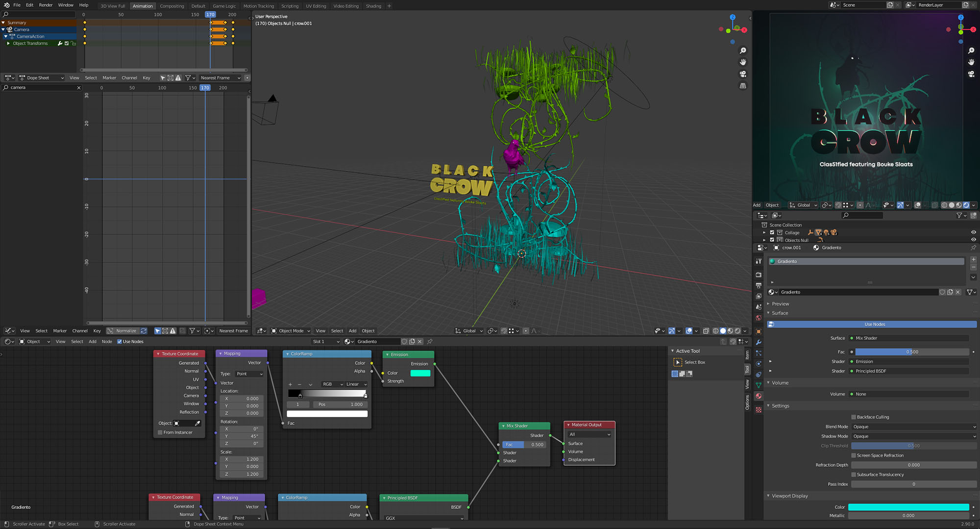Remove material slot with minus icon
The image size is (980, 529).
pos(973,267)
